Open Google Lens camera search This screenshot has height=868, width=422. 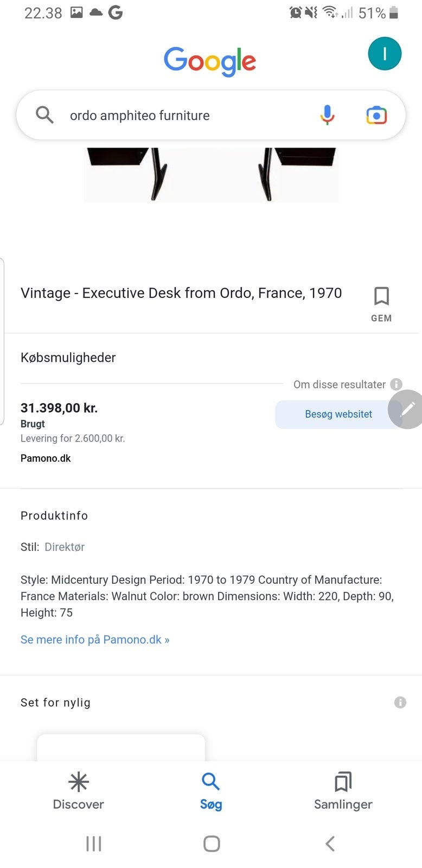click(x=376, y=115)
